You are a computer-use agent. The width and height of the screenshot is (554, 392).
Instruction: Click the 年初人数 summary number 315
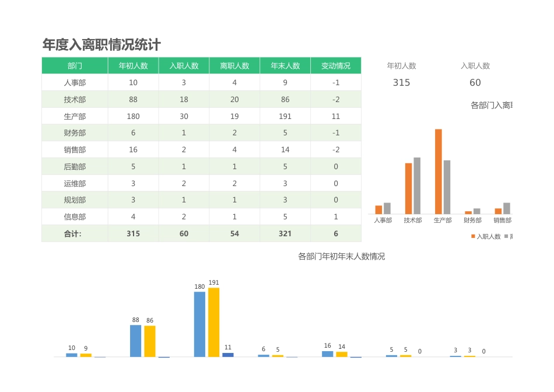tap(401, 82)
